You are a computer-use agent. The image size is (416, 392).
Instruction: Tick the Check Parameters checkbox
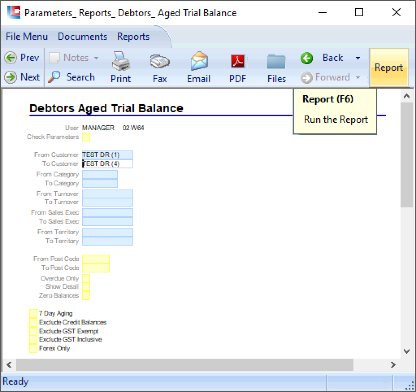86,137
